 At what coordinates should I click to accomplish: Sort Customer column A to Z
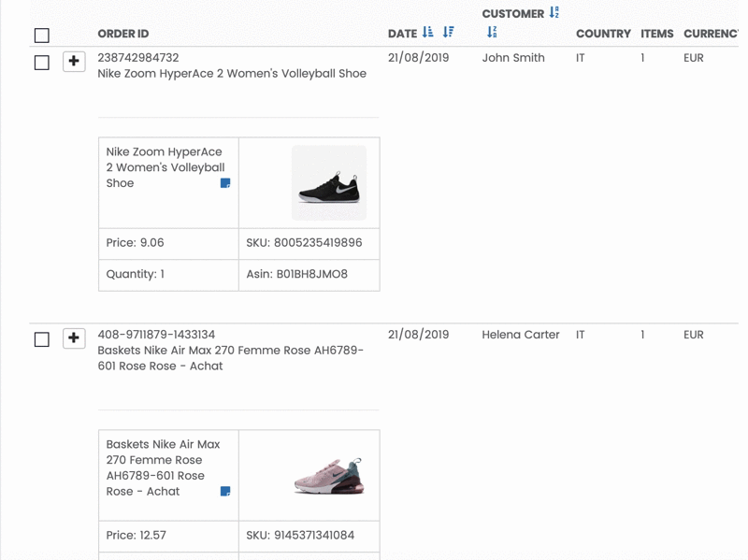point(554,12)
